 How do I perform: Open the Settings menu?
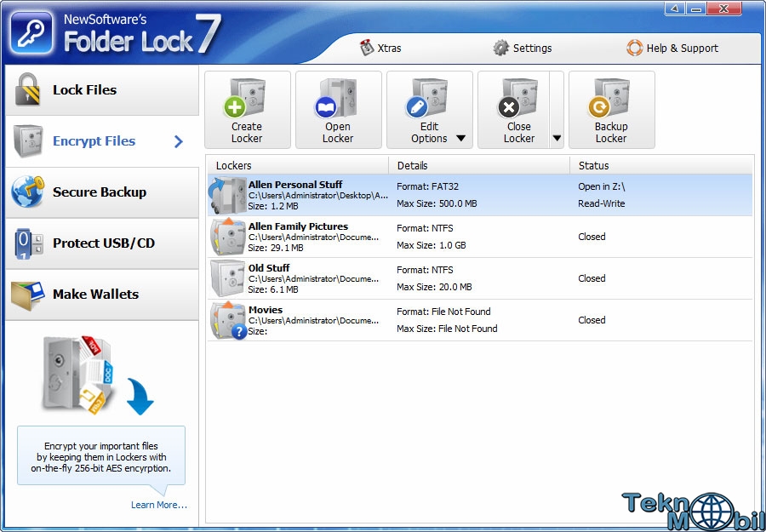[523, 48]
